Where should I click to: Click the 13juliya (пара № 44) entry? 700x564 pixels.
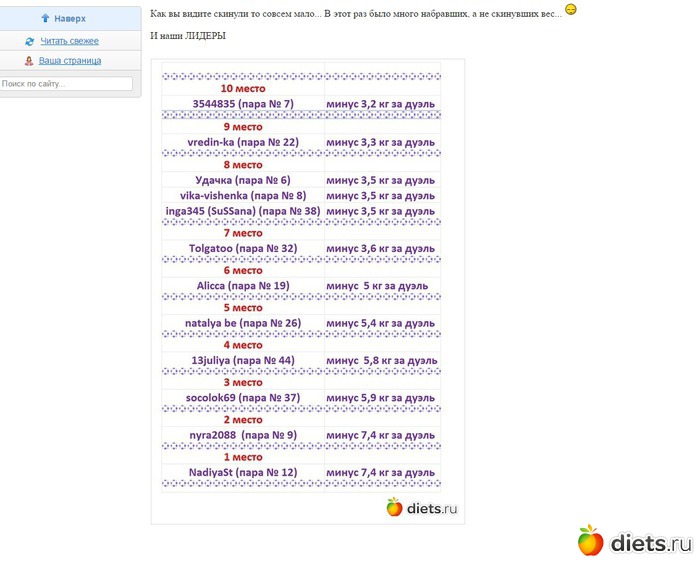point(242,360)
